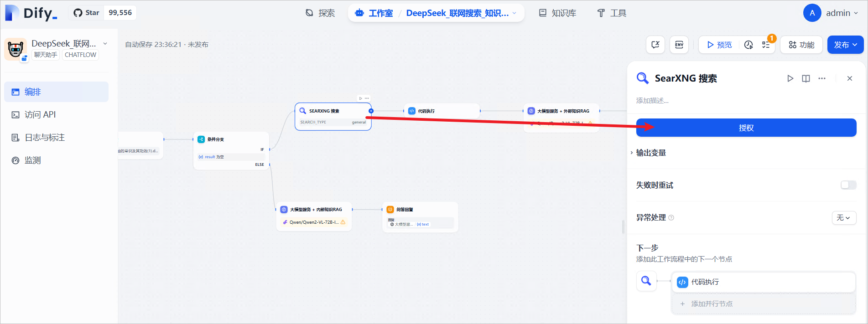The height and width of the screenshot is (324, 868).
Task: Expand the app info chevron in the sidebar
Action: pos(105,44)
